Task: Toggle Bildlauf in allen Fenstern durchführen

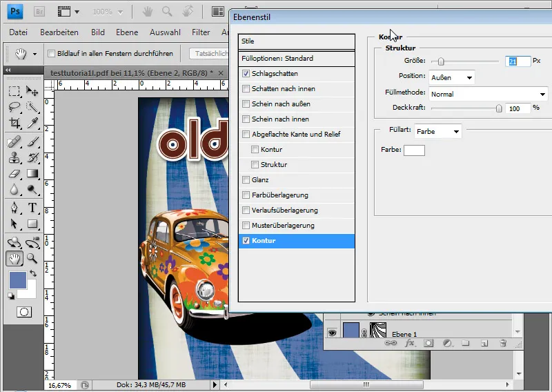Action: point(51,54)
